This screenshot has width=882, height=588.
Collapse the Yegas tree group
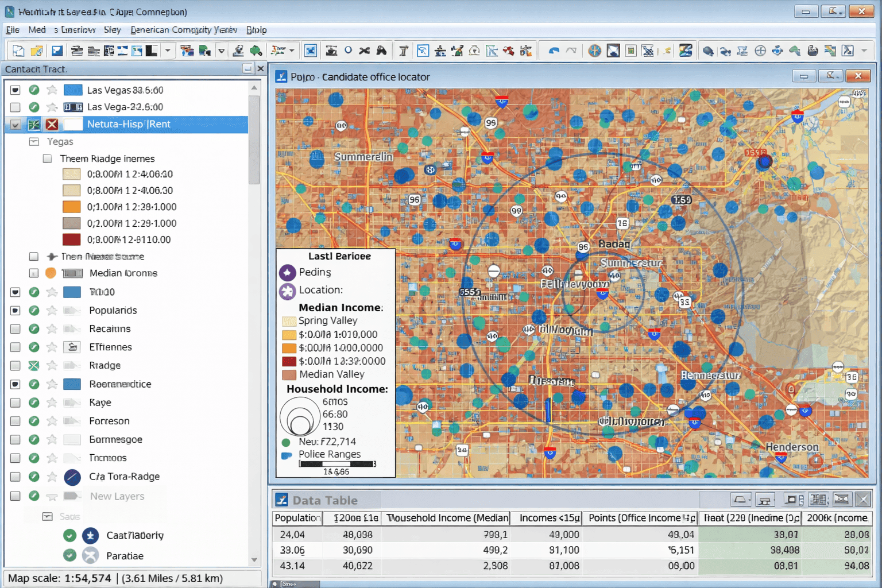(34, 142)
